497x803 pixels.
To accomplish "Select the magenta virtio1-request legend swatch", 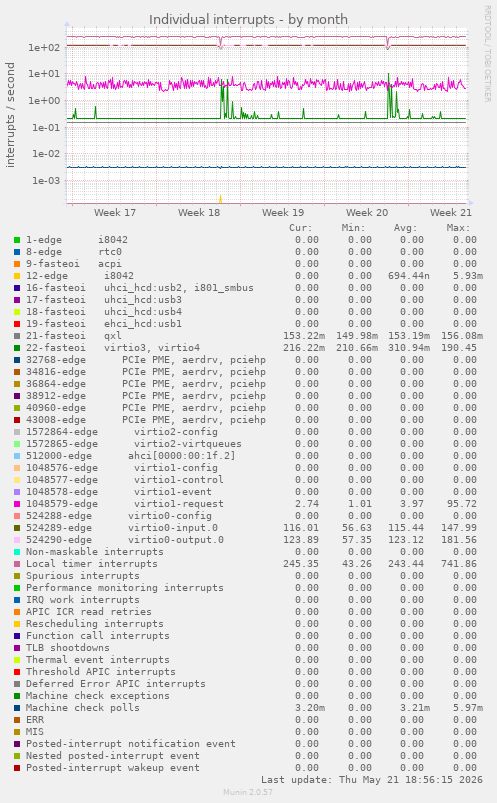I will click(x=17, y=504).
